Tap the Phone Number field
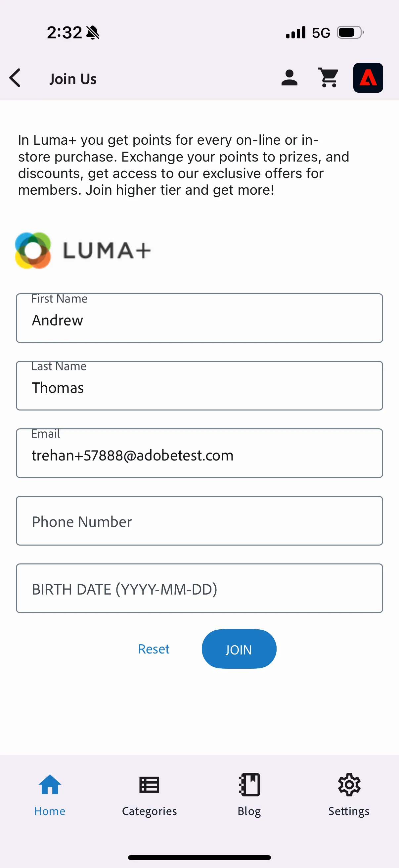399x868 pixels. [x=199, y=521]
